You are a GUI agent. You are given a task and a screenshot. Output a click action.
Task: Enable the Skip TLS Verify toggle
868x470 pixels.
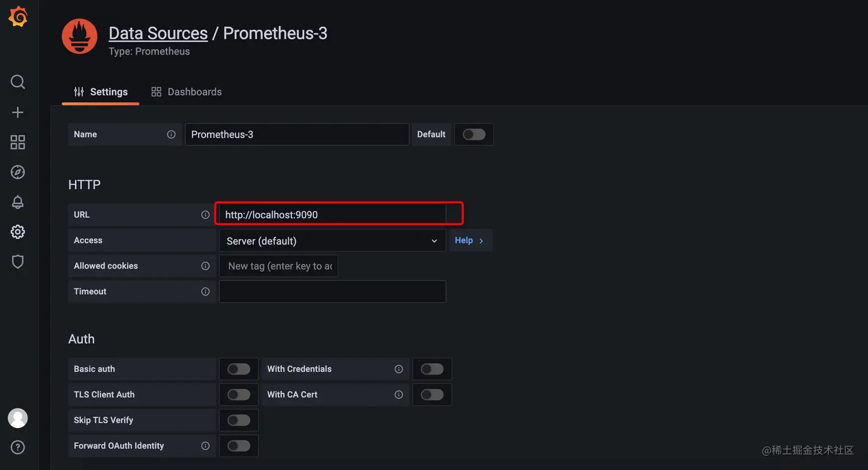click(x=238, y=420)
